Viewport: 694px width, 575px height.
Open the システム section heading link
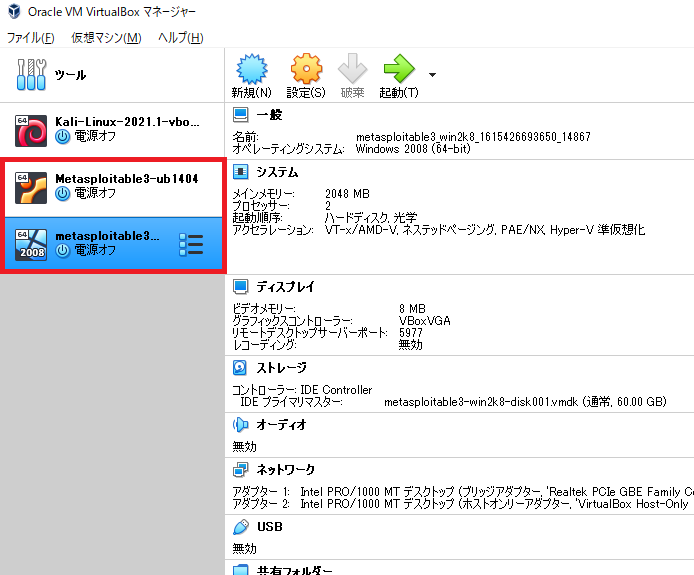[278, 172]
